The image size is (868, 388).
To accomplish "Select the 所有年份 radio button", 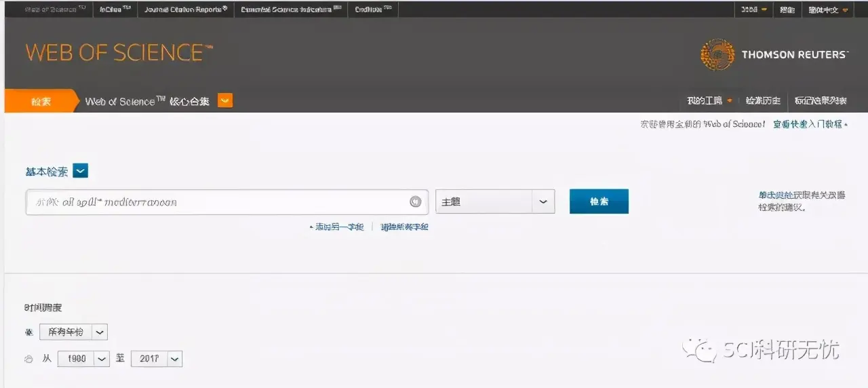I will pyautogui.click(x=28, y=332).
